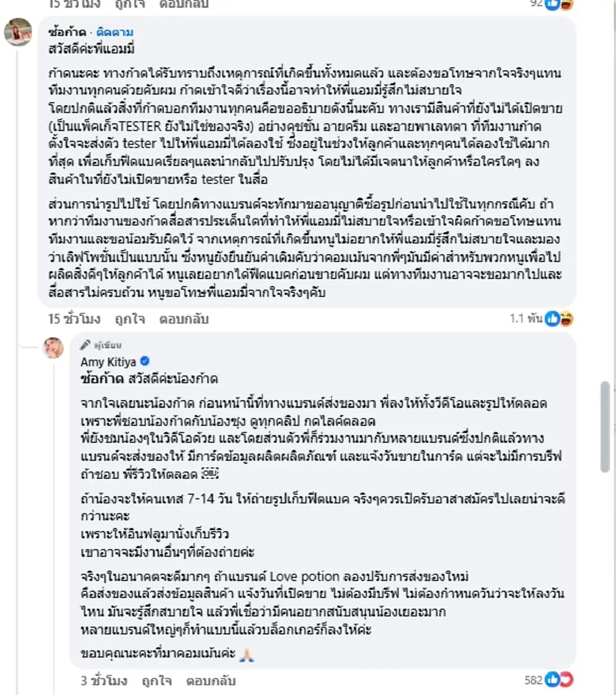Select the blue like icon near the 1.1 พัน count
616x695 pixels.
[x=551, y=318]
